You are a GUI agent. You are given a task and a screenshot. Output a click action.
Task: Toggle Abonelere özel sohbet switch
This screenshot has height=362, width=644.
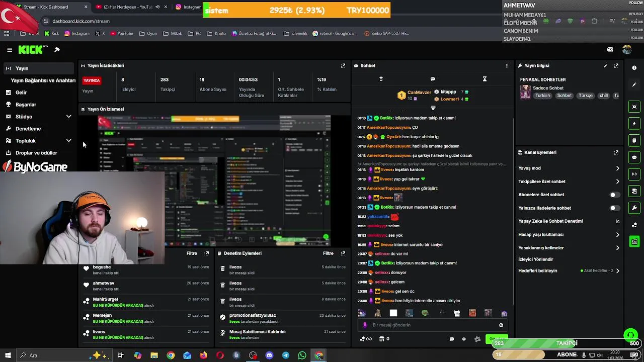(615, 195)
